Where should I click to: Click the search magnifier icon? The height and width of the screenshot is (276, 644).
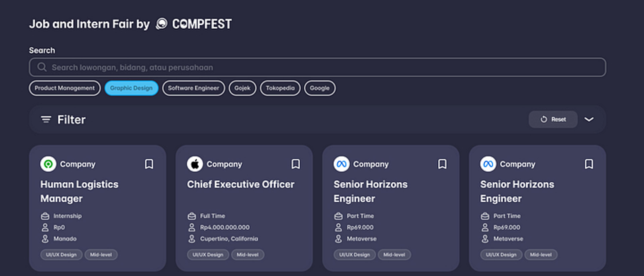(42, 67)
